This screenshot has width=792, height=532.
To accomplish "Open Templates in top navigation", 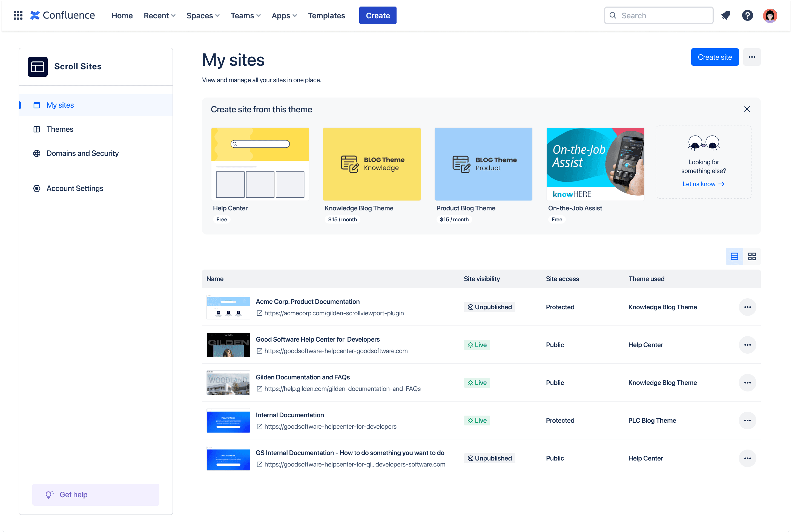I will pos(326,16).
